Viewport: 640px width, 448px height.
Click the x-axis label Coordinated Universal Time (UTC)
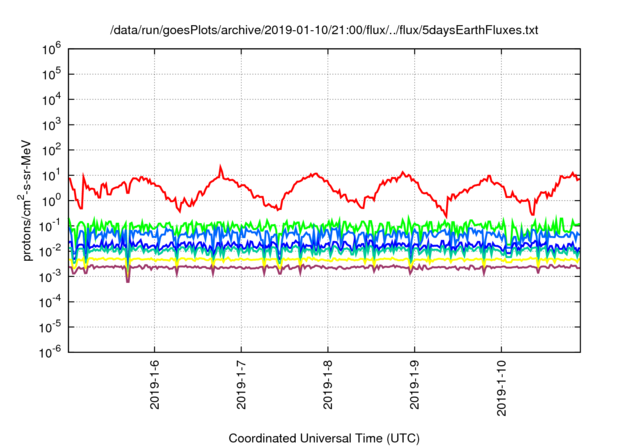[324, 438]
